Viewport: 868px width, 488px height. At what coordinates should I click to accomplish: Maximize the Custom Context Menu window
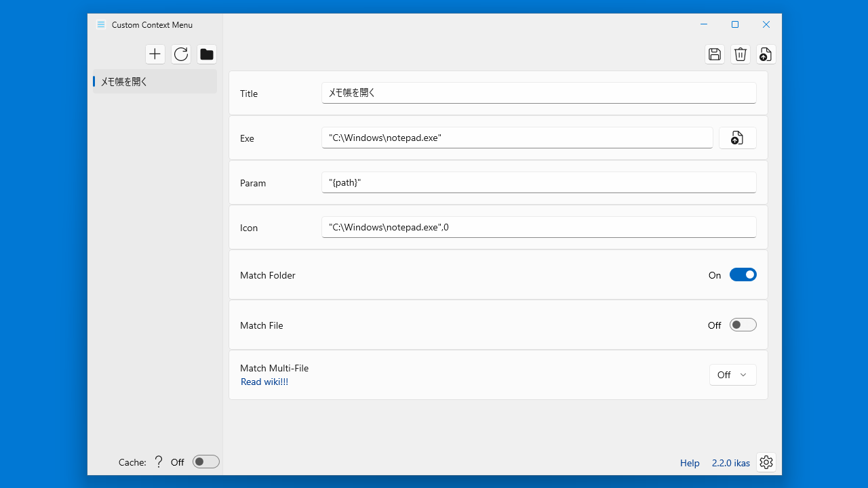pos(735,24)
